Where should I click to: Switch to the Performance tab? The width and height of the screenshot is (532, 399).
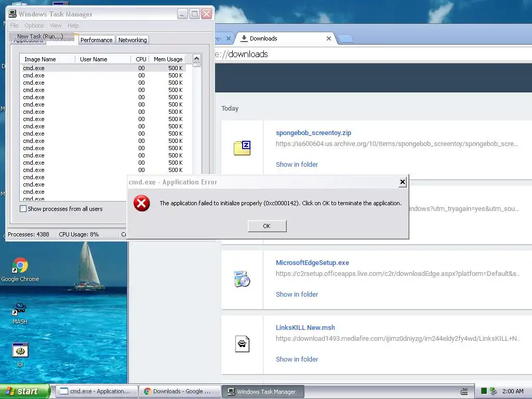click(x=96, y=40)
